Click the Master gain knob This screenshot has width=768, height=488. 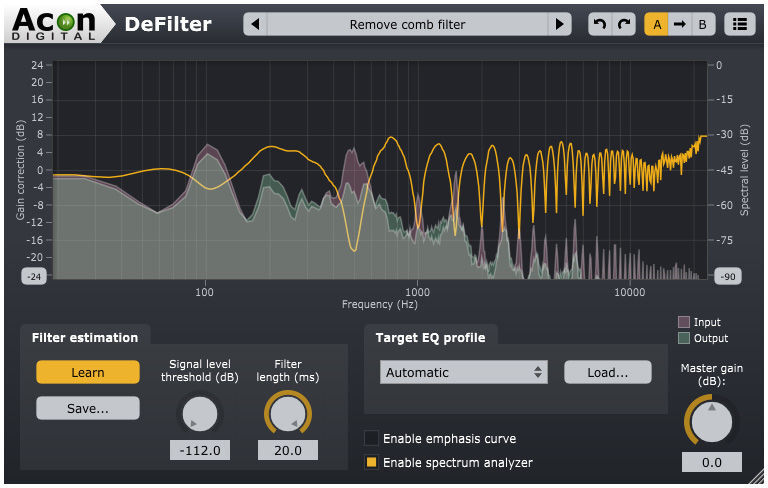pyautogui.click(x=711, y=422)
